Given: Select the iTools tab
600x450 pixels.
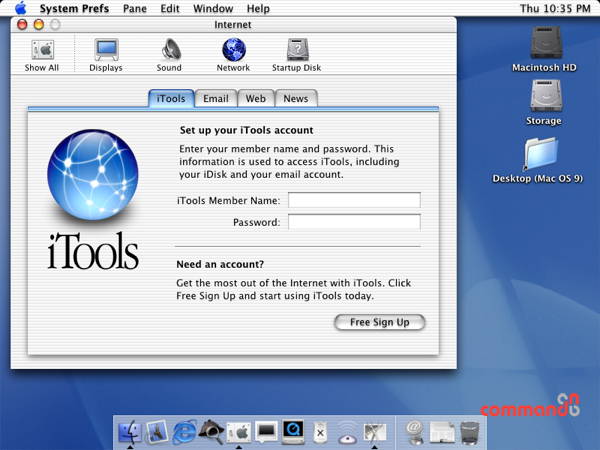Looking at the screenshot, I should (x=171, y=99).
